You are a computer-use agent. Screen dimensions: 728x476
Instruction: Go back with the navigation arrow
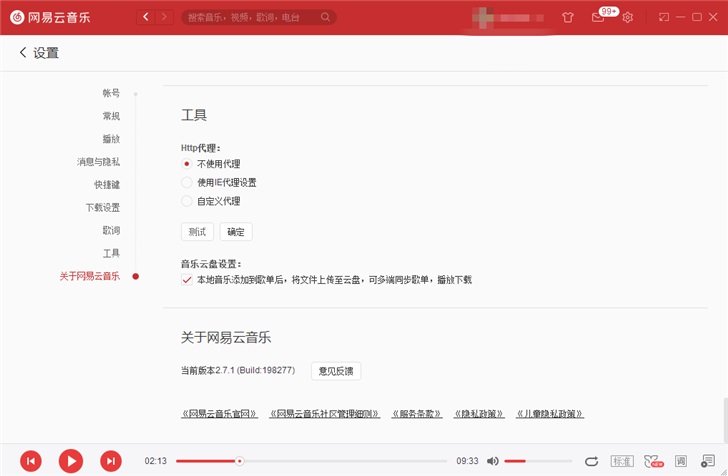click(x=146, y=17)
